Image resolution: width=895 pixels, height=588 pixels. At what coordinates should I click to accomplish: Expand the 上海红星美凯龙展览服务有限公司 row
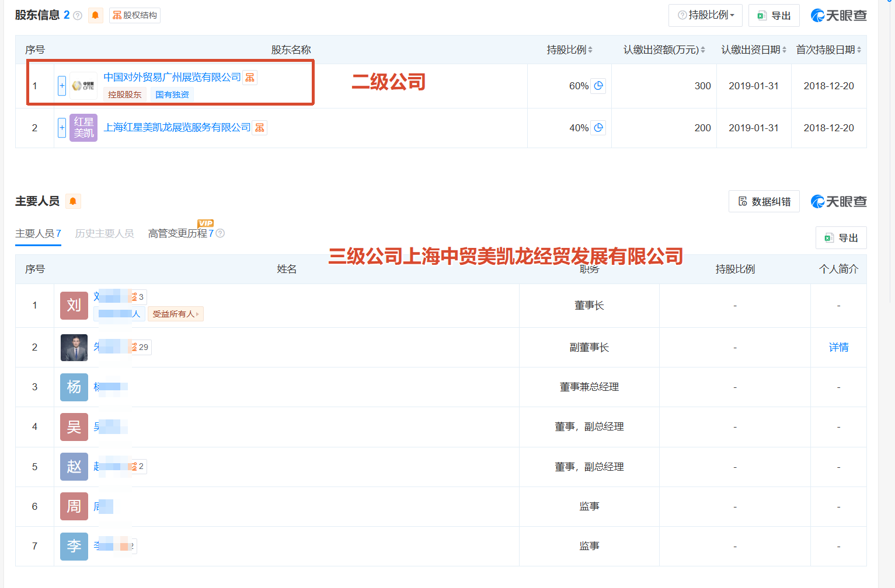click(x=62, y=128)
